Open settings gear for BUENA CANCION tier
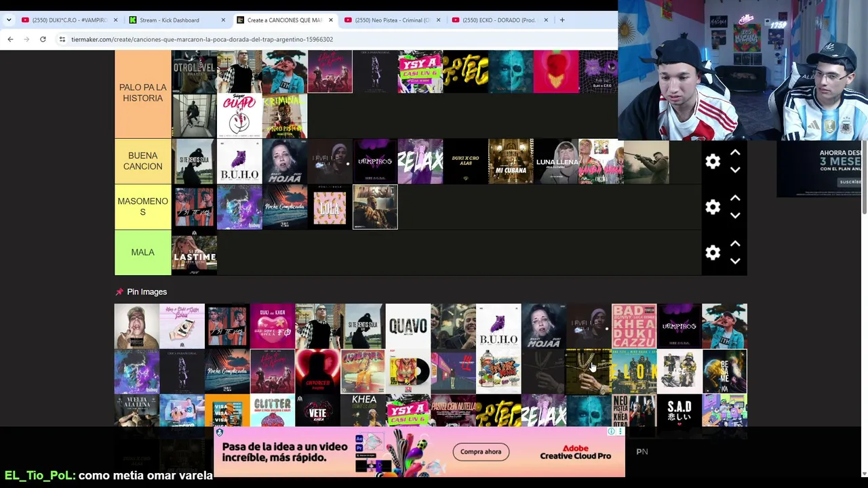Screen dimensions: 868x488 (x=713, y=161)
